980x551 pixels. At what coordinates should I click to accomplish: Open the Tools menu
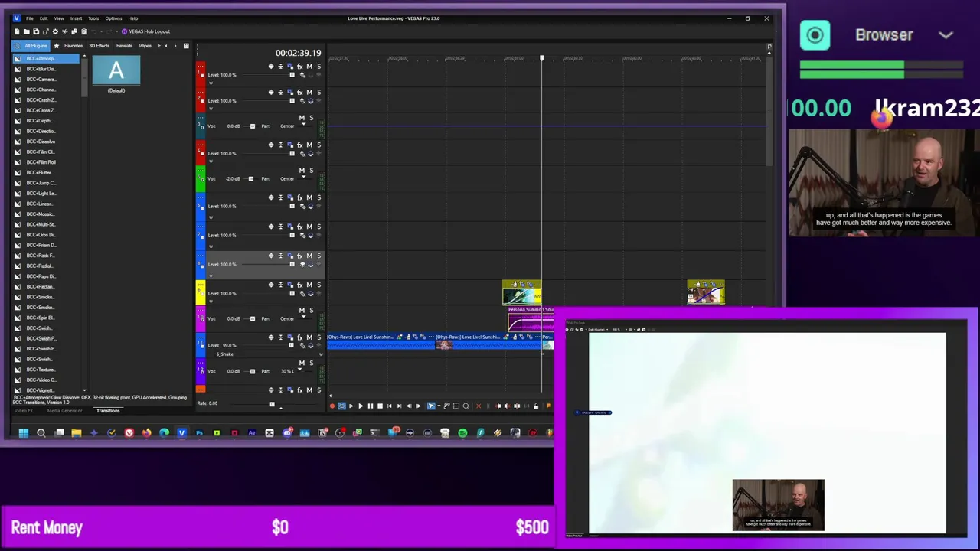pyautogui.click(x=93, y=18)
